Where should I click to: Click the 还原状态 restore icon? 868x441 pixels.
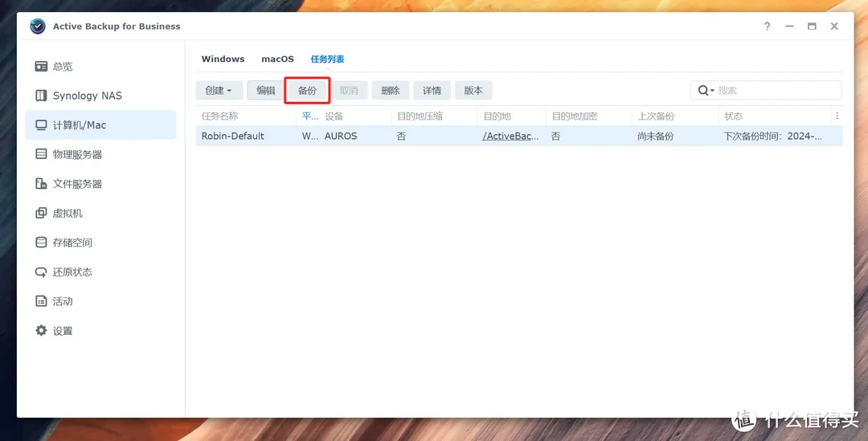42,272
